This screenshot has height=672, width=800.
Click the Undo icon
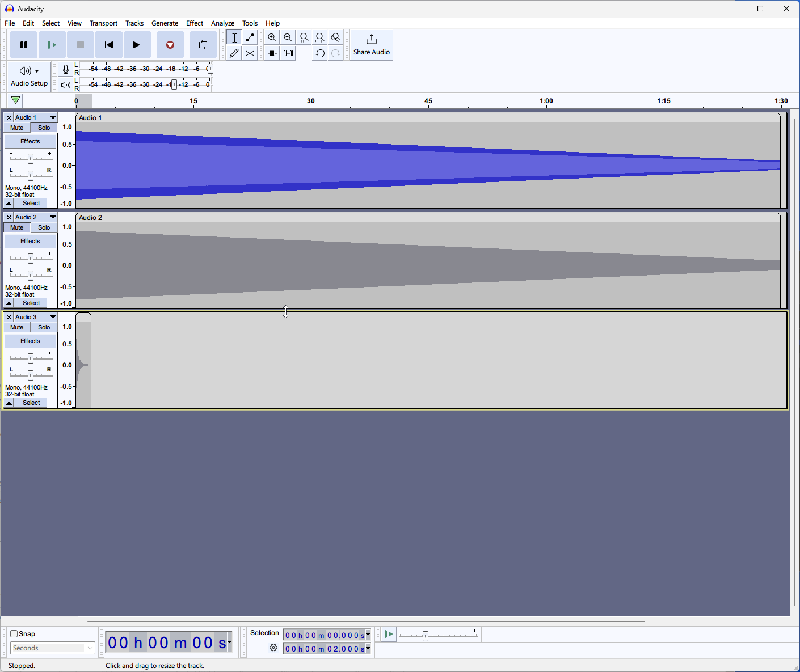point(319,53)
